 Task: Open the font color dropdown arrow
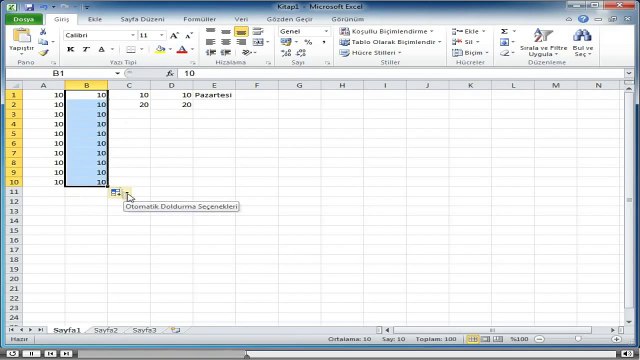click(x=192, y=49)
